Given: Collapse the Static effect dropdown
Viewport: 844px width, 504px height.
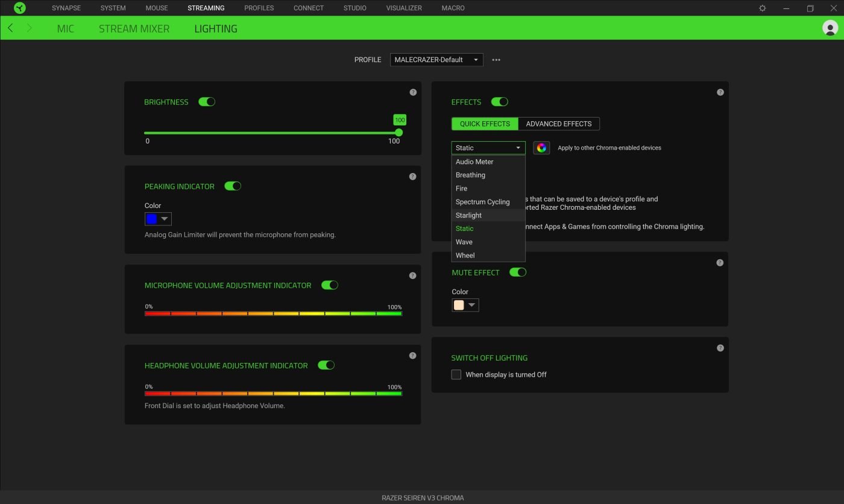Looking at the screenshot, I should [x=488, y=148].
